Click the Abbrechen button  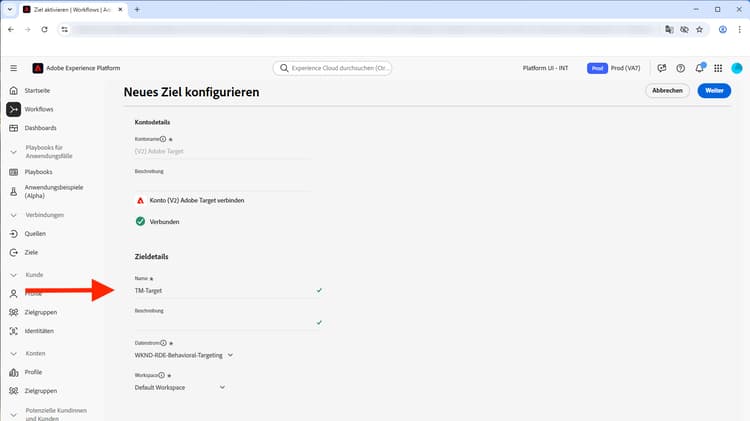[x=667, y=90]
